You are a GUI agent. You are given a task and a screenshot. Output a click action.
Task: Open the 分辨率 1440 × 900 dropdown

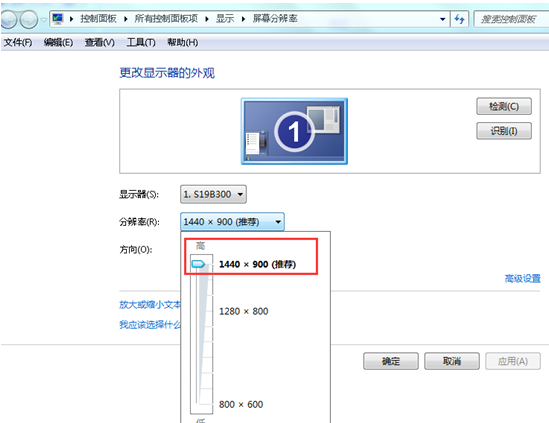pyautogui.click(x=232, y=222)
